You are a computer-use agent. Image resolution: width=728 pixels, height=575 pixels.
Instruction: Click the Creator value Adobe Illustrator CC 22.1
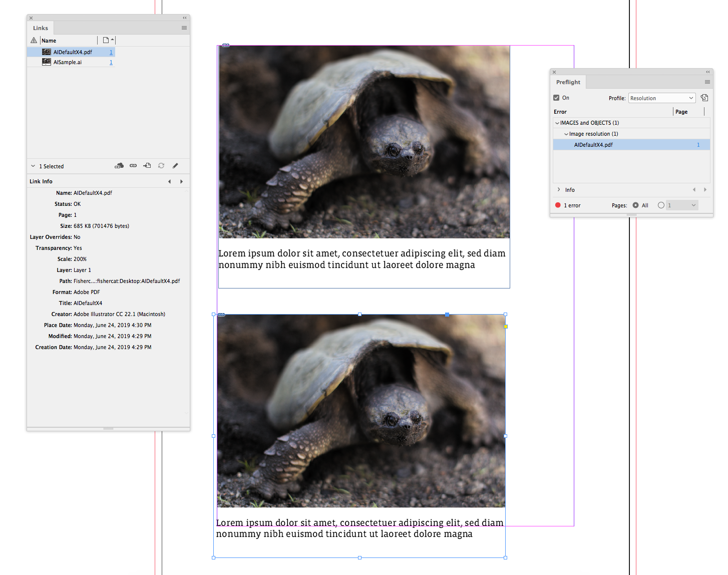coord(119,314)
